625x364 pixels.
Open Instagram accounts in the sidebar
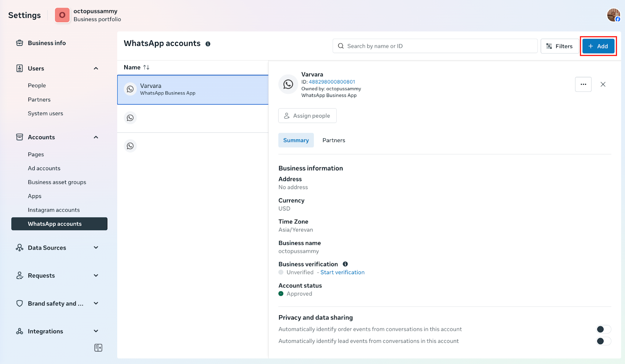click(x=54, y=210)
